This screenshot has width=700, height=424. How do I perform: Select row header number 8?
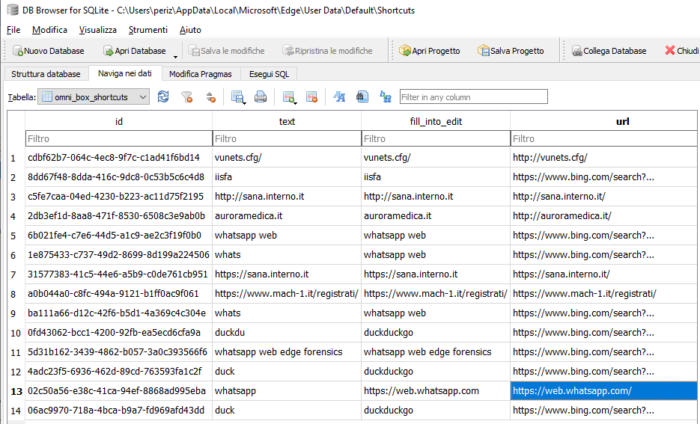click(x=16, y=294)
